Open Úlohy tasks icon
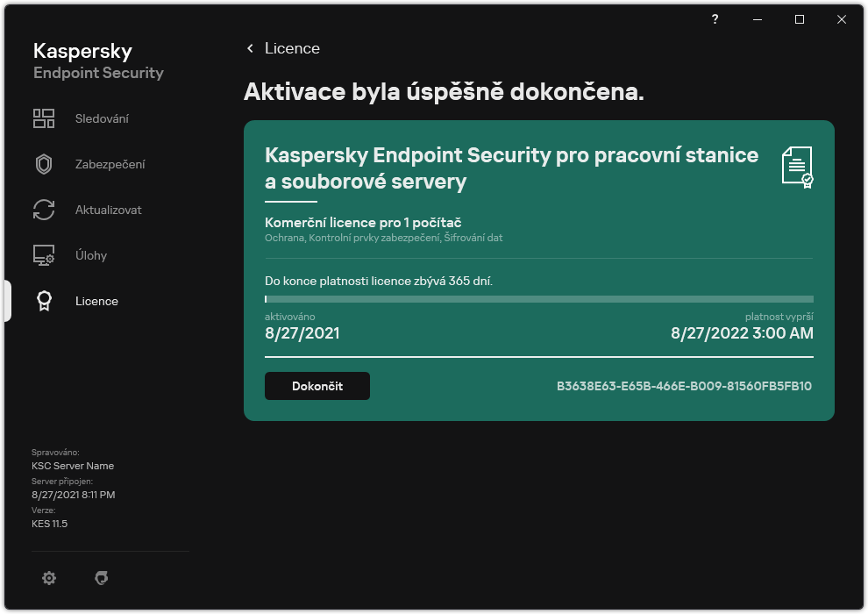Viewport: 868px width, 614px height. click(x=43, y=255)
